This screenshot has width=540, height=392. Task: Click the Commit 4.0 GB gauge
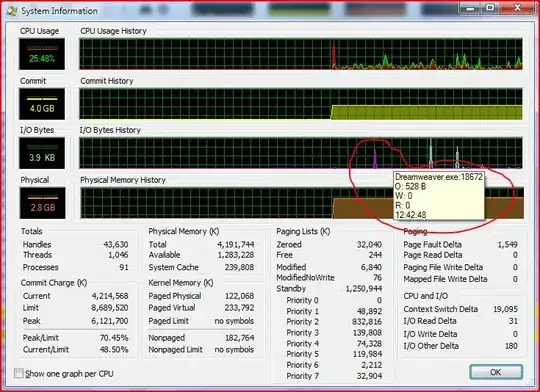[42, 104]
